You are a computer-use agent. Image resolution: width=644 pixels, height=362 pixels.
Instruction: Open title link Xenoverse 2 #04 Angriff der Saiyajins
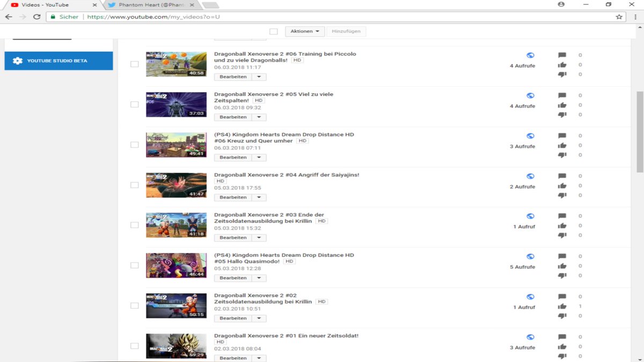pyautogui.click(x=287, y=175)
